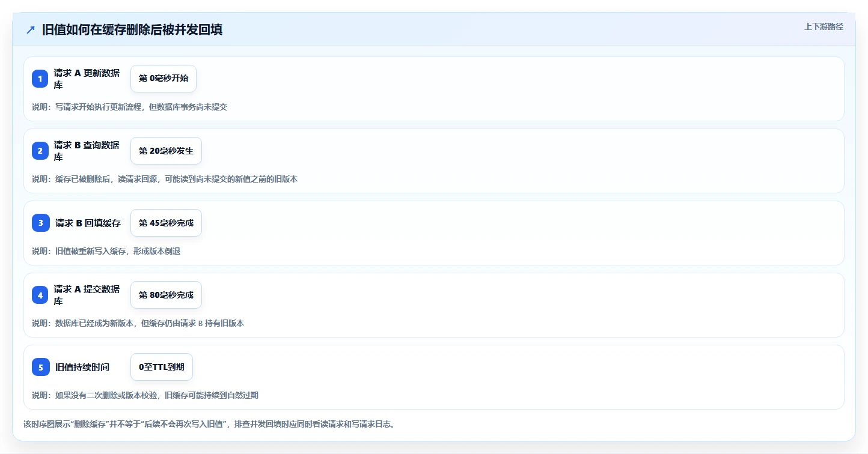Select the 第 0毫秒开始 time chip

[164, 79]
